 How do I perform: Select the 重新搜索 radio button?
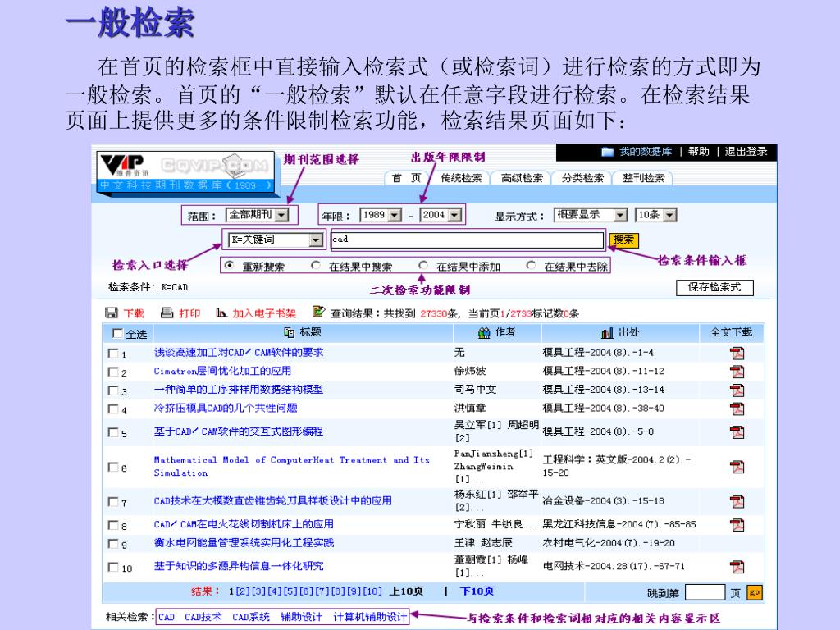coord(230,265)
